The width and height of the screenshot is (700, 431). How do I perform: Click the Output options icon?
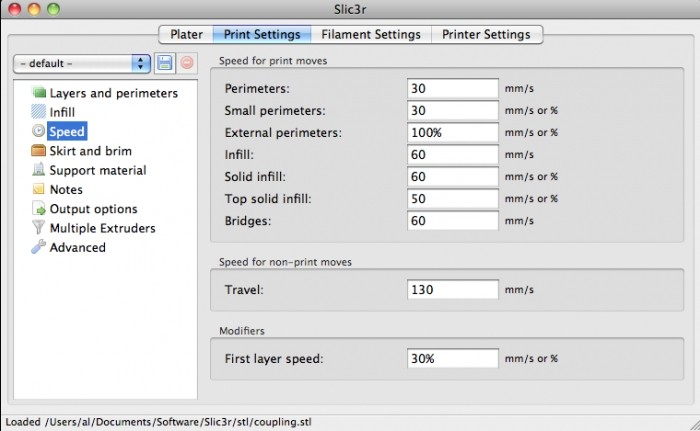coord(39,209)
